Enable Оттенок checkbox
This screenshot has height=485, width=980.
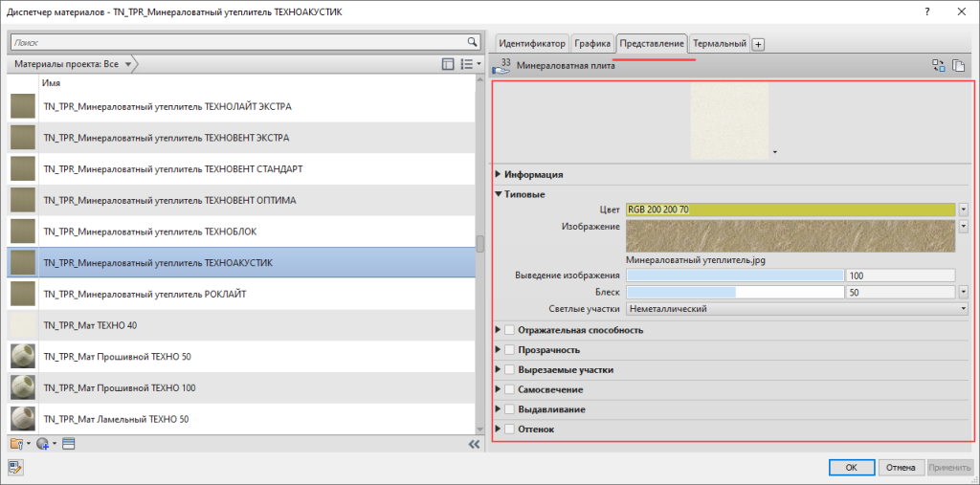[509, 430]
